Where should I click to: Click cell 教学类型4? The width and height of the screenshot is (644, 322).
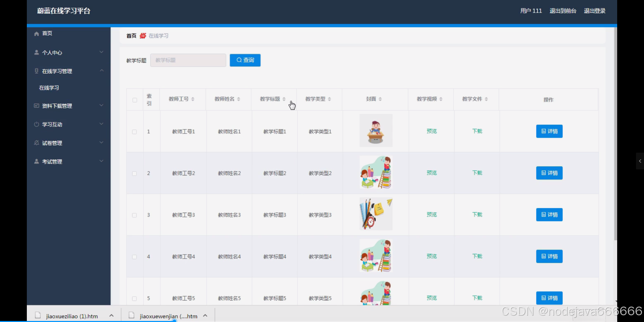click(x=320, y=257)
